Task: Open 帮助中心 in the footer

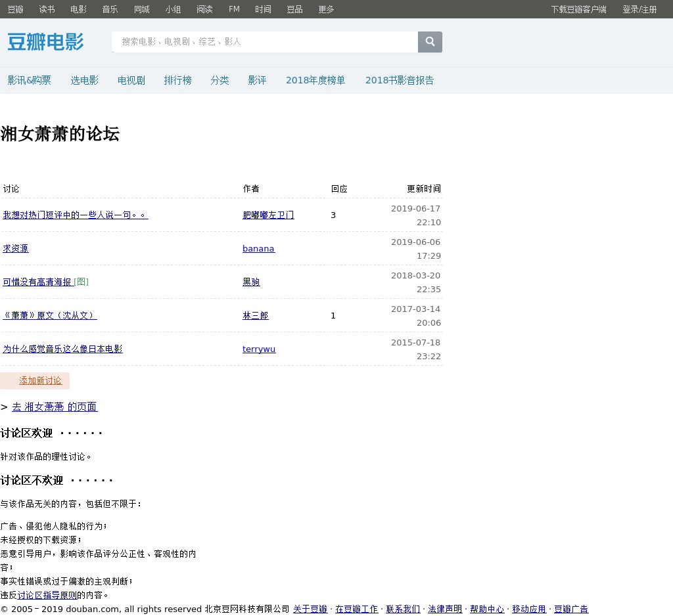Action: [x=487, y=609]
